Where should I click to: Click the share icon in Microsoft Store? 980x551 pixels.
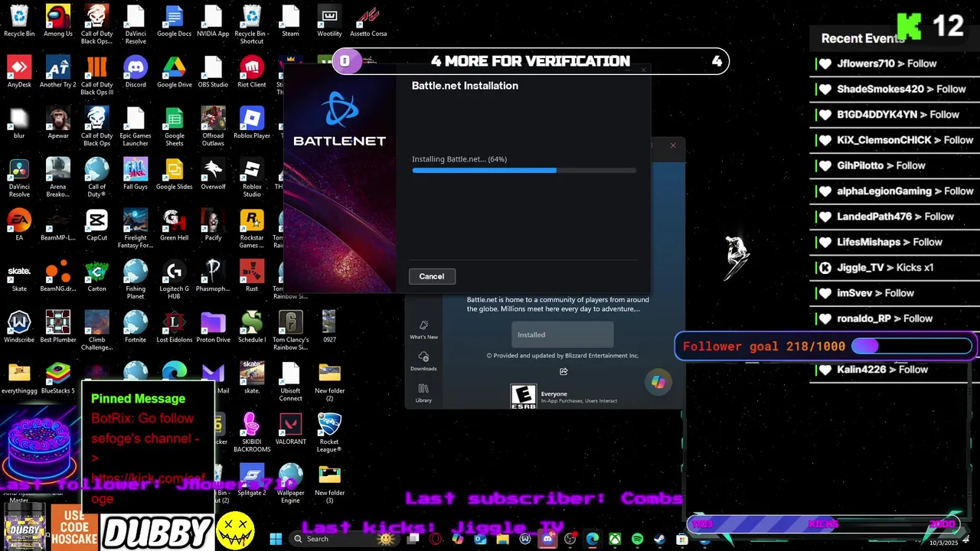pos(563,371)
